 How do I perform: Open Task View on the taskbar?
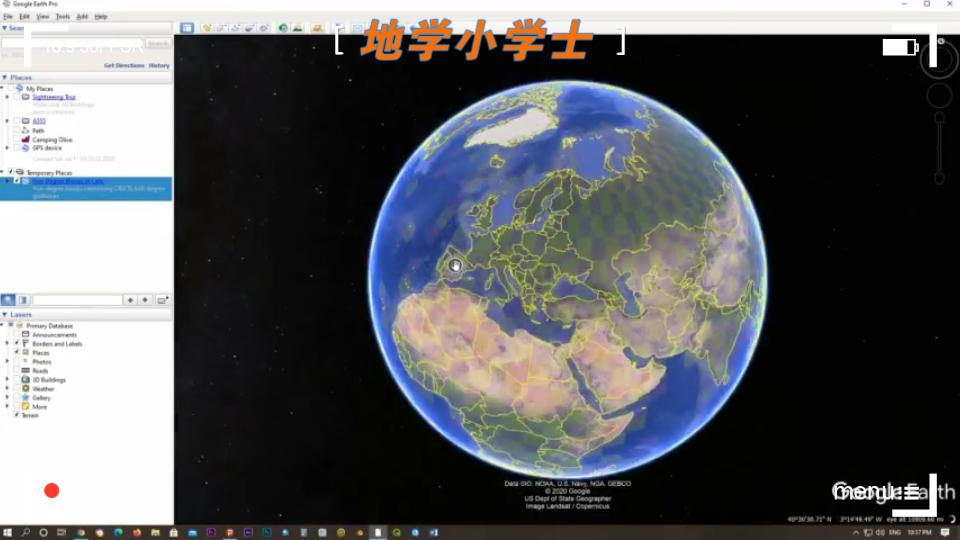tap(61, 533)
